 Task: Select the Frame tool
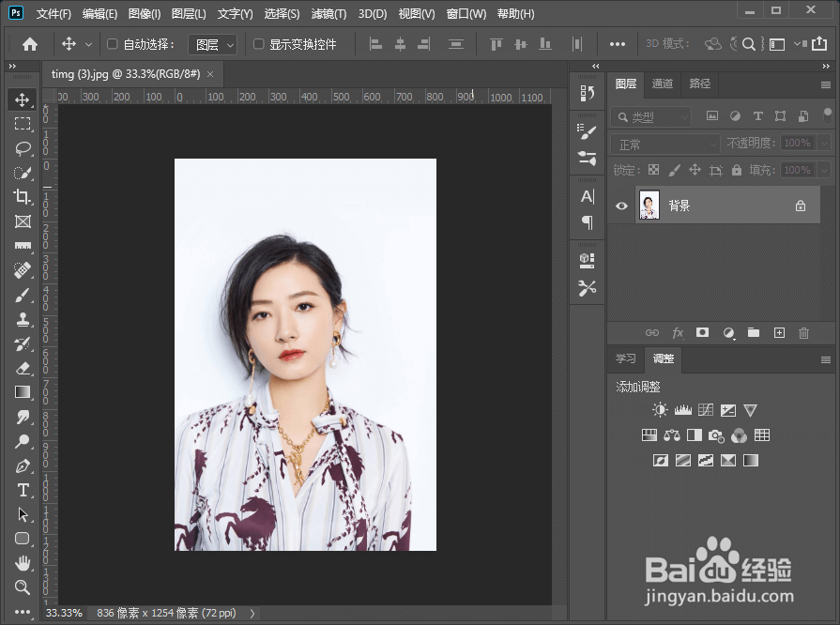(x=22, y=221)
